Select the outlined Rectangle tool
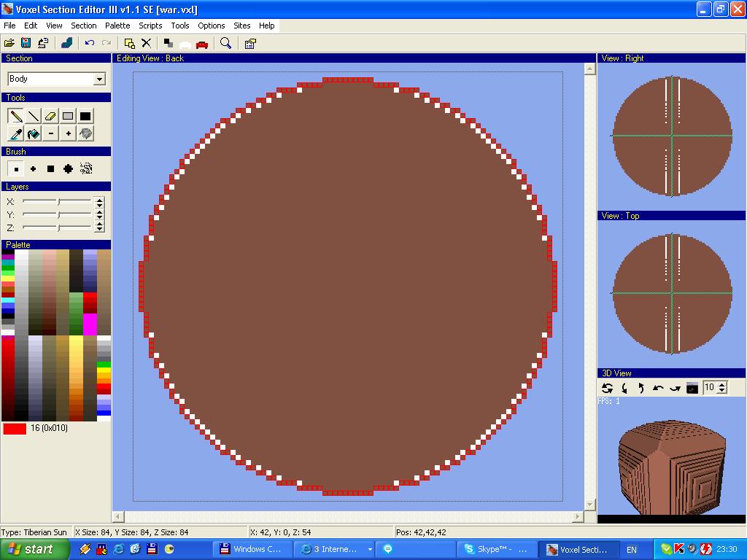This screenshot has width=747, height=560. pos(68,116)
